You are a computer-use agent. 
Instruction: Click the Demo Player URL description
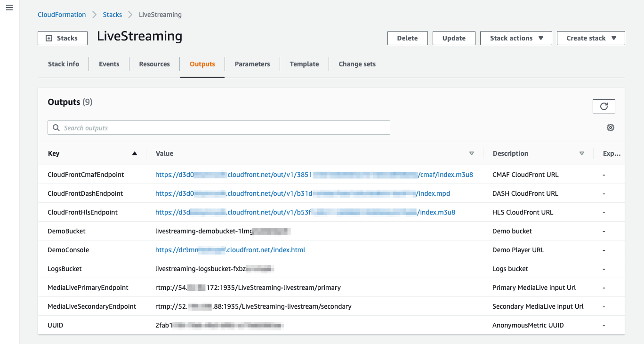[x=518, y=250]
